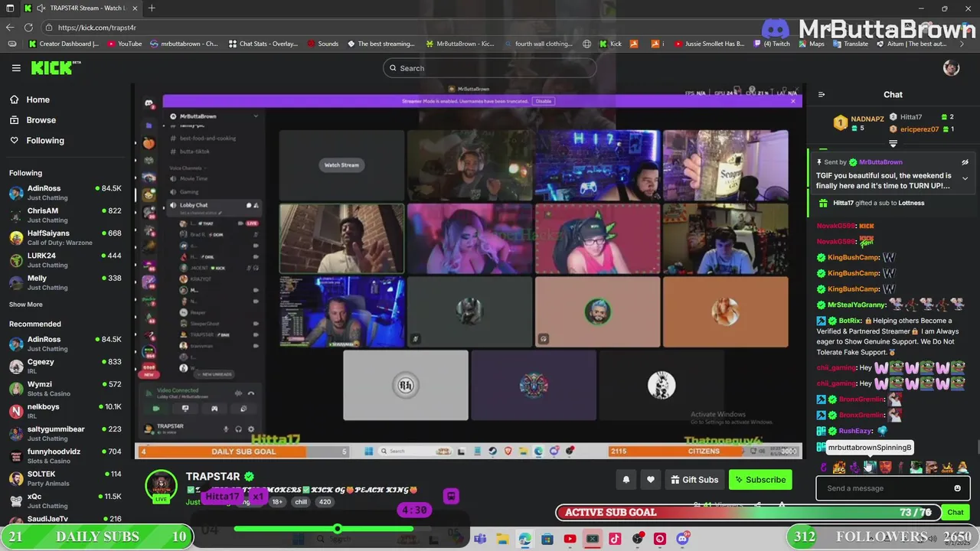Click ericperez07 in gifter leaderboard
Viewport: 980px width, 551px height.
[920, 129]
